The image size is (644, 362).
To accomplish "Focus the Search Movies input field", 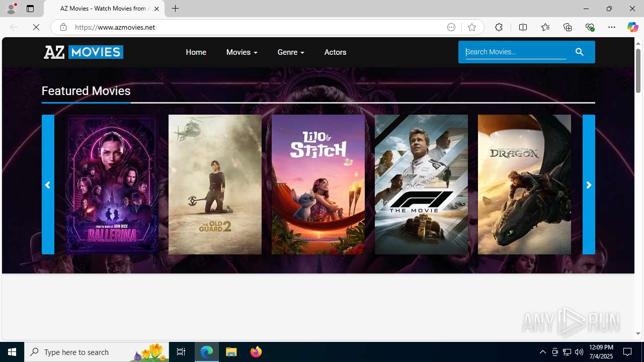I will click(x=516, y=52).
